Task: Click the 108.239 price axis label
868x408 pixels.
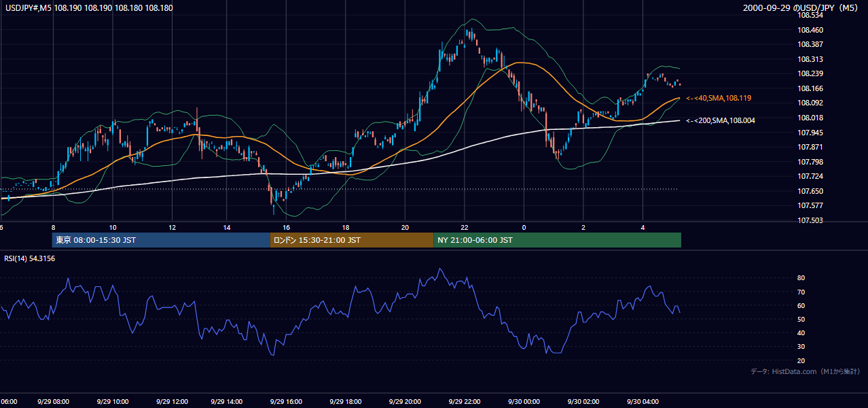Action: pyautogui.click(x=810, y=73)
